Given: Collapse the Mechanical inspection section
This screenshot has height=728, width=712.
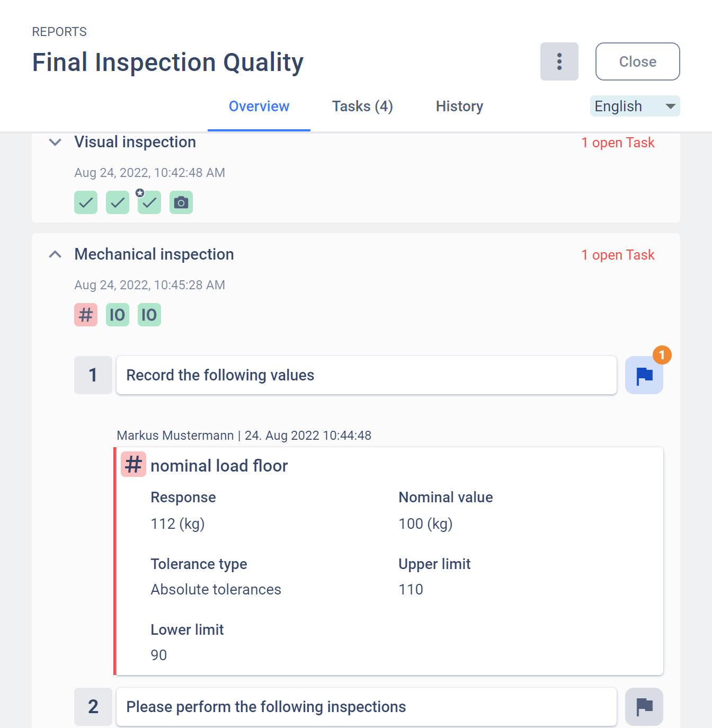Looking at the screenshot, I should [x=55, y=254].
